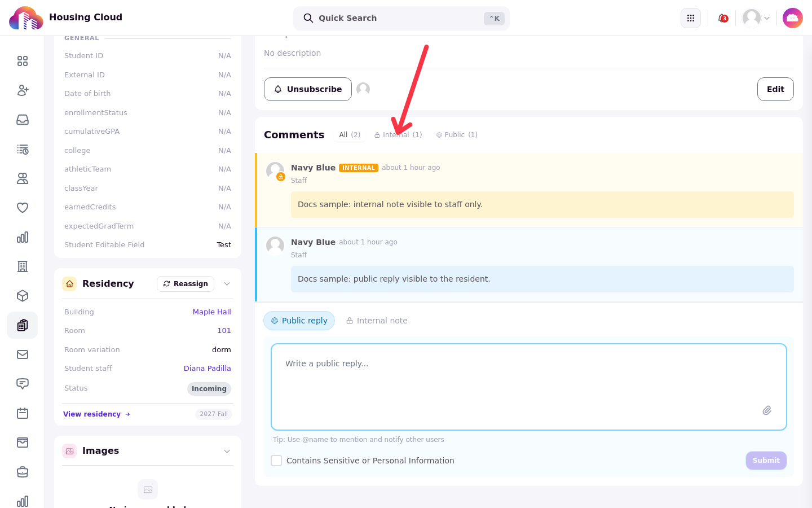Open the cube package sidebar icon

[x=23, y=296]
